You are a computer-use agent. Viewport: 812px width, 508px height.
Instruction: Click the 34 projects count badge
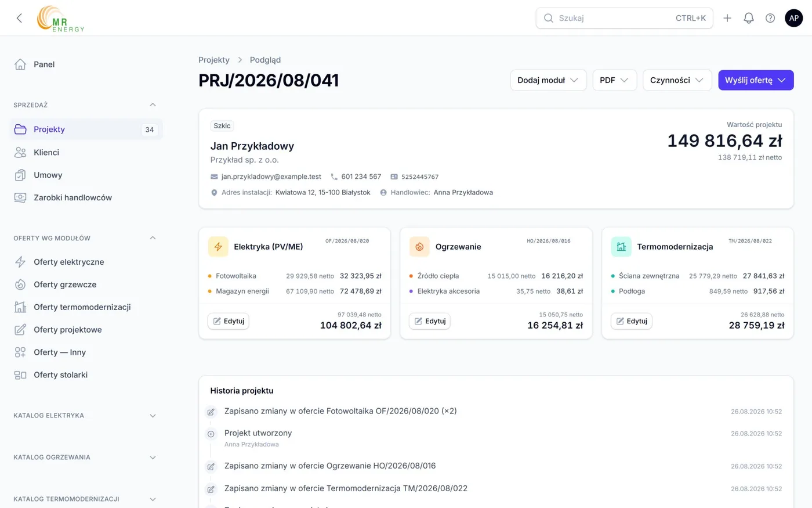click(150, 129)
